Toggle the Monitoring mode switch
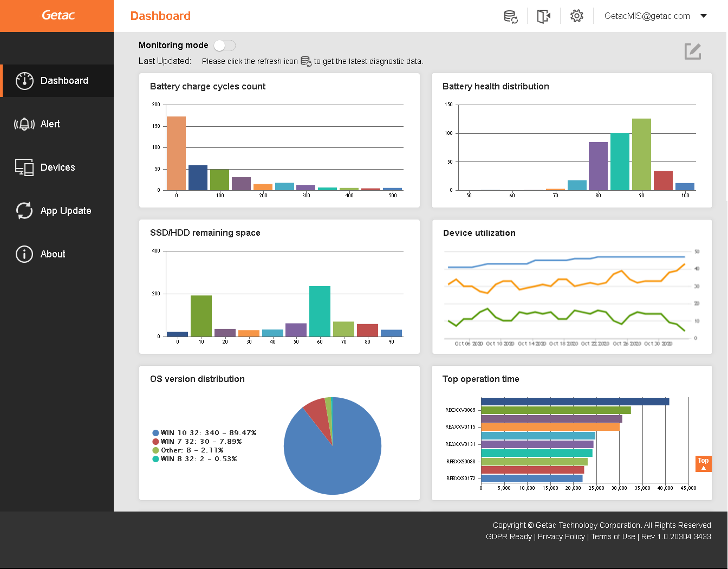Viewport: 728px width, 569px height. click(x=224, y=46)
